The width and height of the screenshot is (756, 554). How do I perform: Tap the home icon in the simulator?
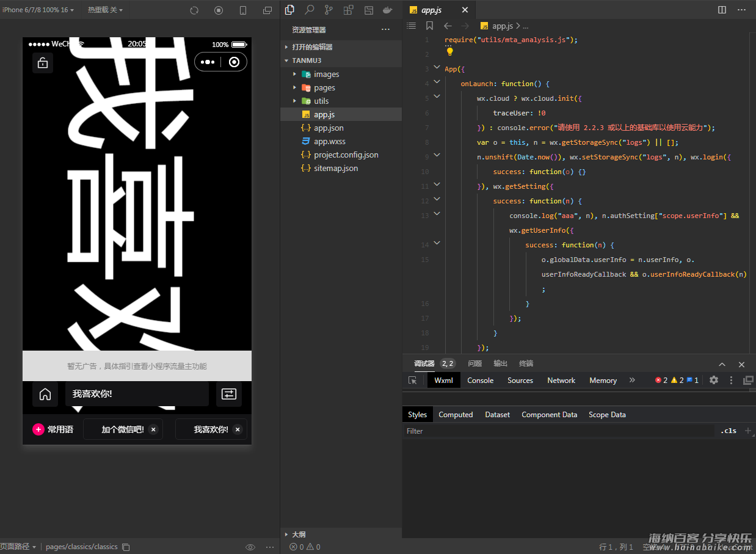point(45,394)
